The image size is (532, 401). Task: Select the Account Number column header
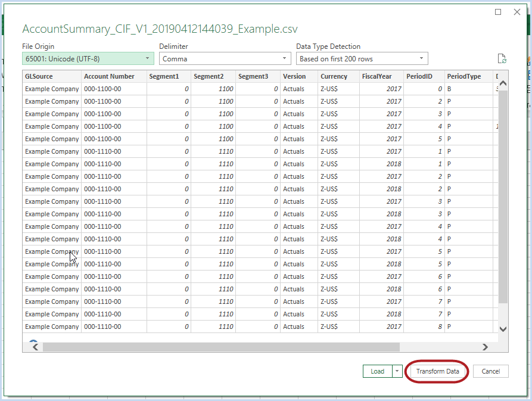114,76
